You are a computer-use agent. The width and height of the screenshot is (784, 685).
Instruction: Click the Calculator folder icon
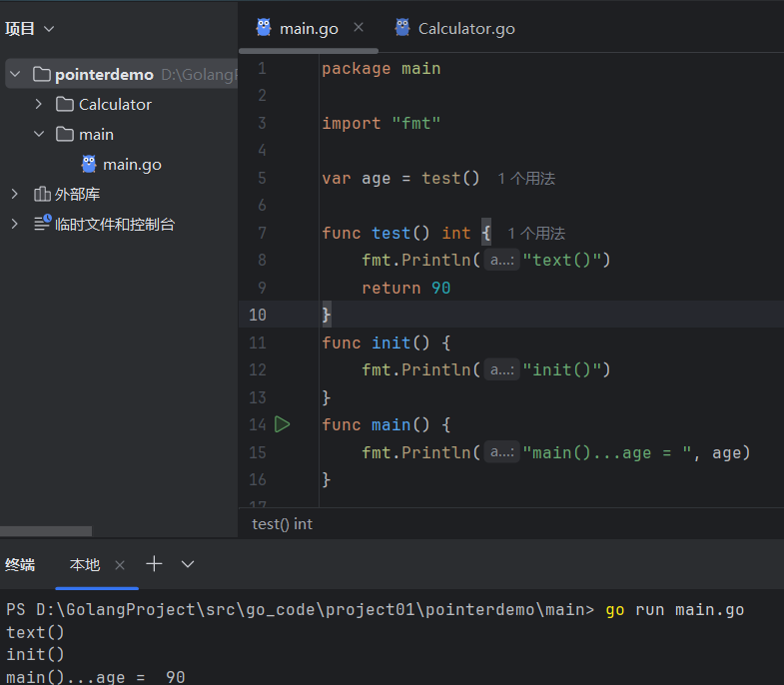click(x=65, y=104)
